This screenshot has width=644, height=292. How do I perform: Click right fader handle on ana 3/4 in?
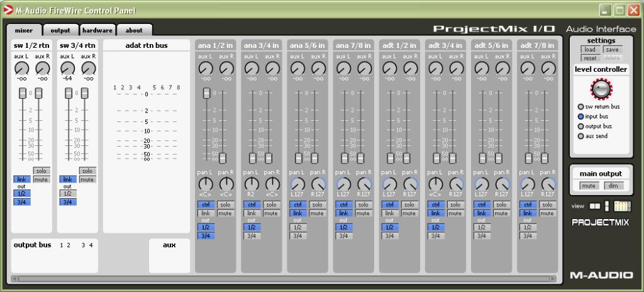(x=269, y=158)
